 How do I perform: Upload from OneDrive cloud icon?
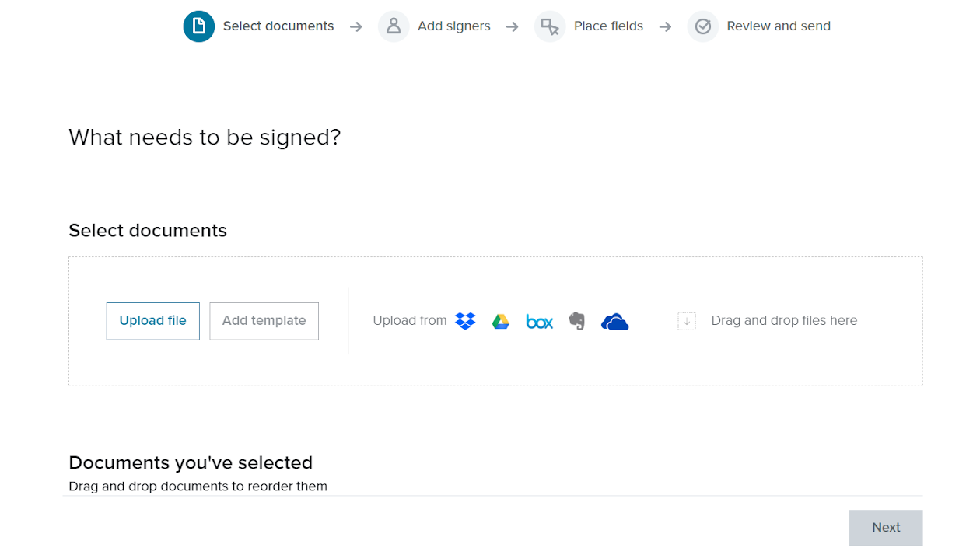[x=614, y=321]
